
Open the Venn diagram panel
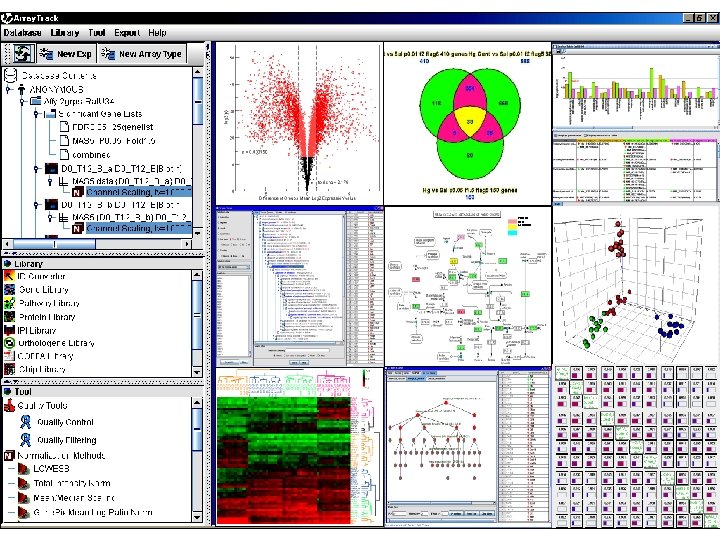467,124
